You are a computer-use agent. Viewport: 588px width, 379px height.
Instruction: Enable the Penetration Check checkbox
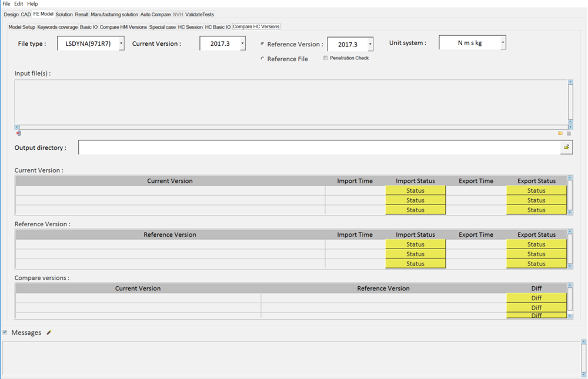[x=325, y=58]
